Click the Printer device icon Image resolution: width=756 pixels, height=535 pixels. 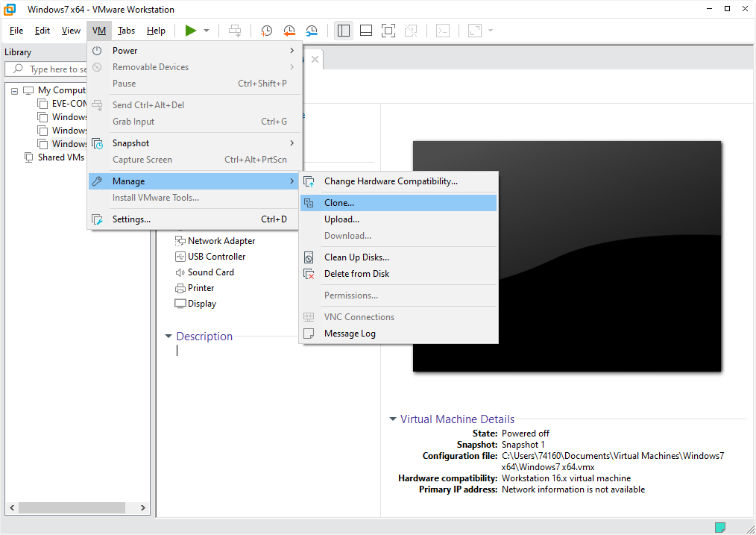(x=180, y=289)
